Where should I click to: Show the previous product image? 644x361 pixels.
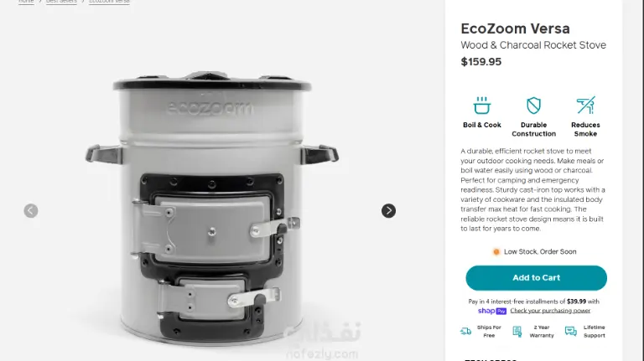pyautogui.click(x=31, y=210)
